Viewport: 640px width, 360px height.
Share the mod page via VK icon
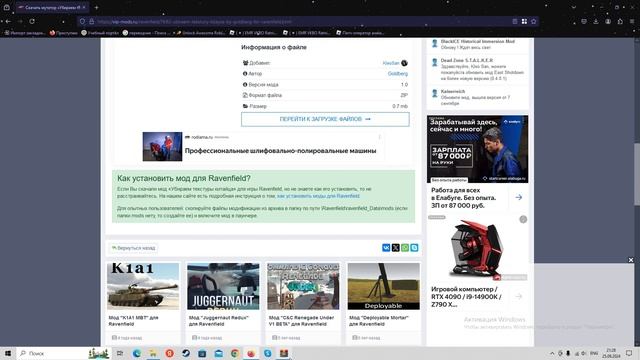[386, 248]
